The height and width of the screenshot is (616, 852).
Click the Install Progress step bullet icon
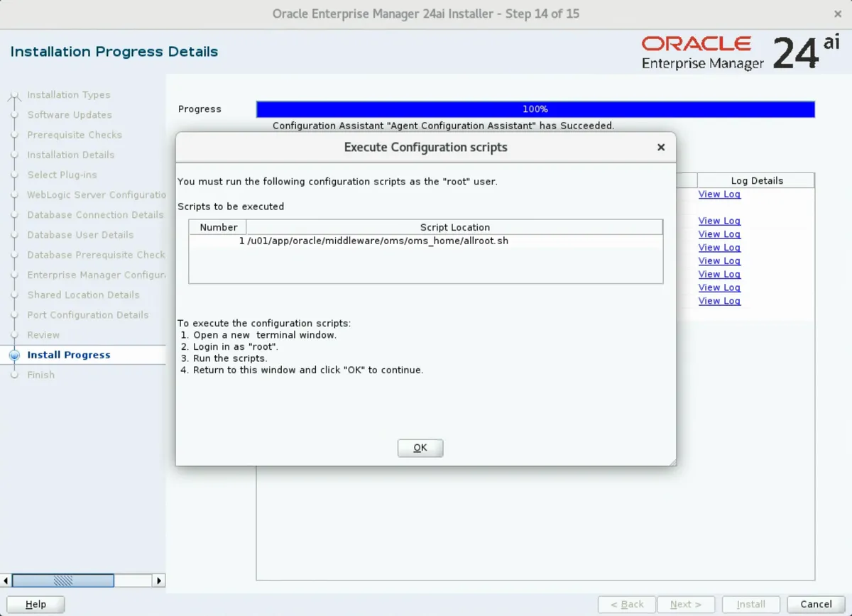[16, 355]
